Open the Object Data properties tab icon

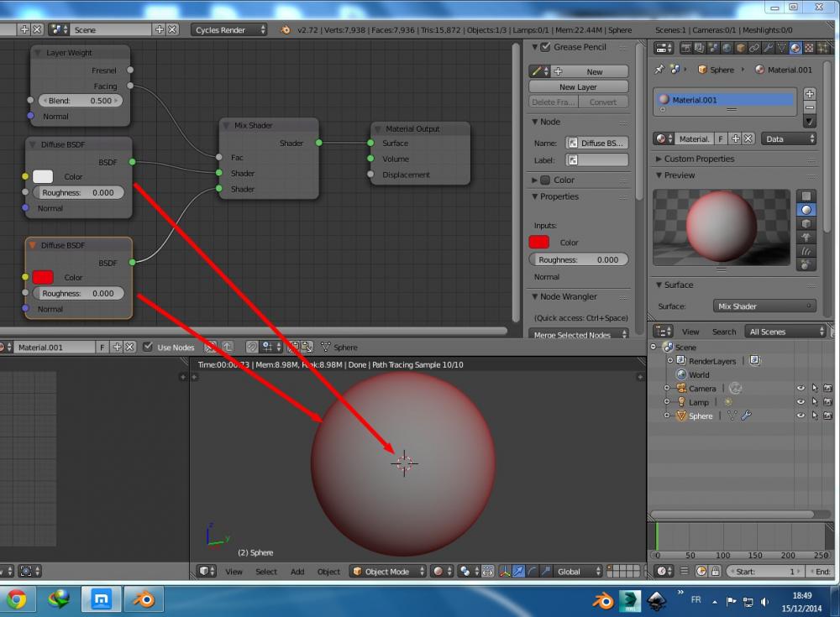pos(781,48)
